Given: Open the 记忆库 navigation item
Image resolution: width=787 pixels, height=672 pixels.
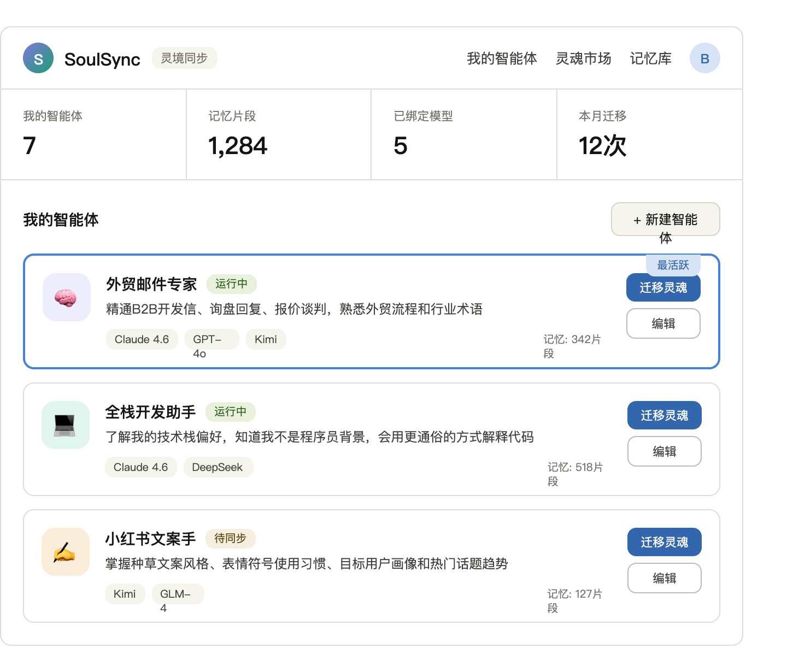Looking at the screenshot, I should [650, 58].
